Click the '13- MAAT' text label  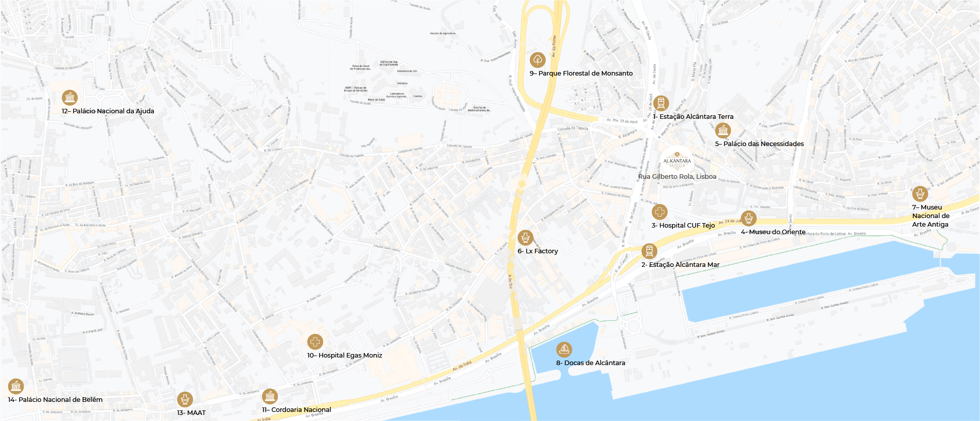pos(191,413)
